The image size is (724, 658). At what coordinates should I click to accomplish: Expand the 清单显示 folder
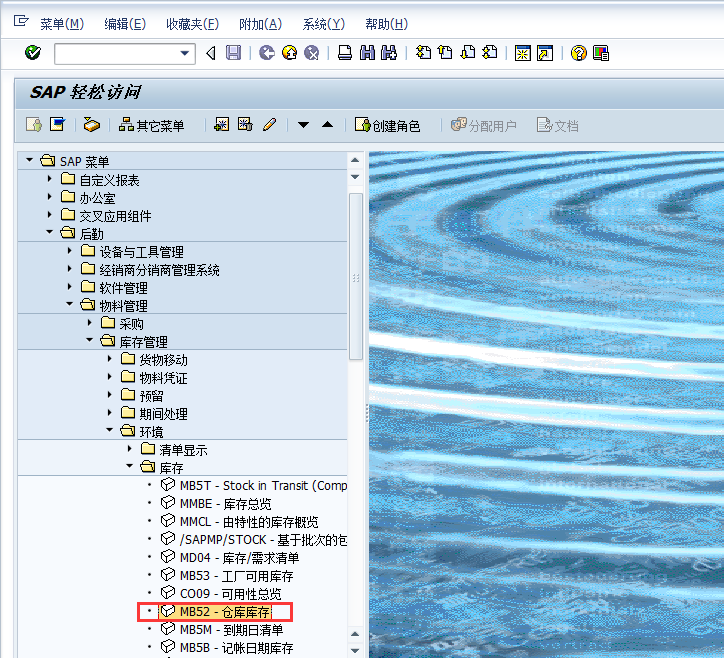click(129, 448)
